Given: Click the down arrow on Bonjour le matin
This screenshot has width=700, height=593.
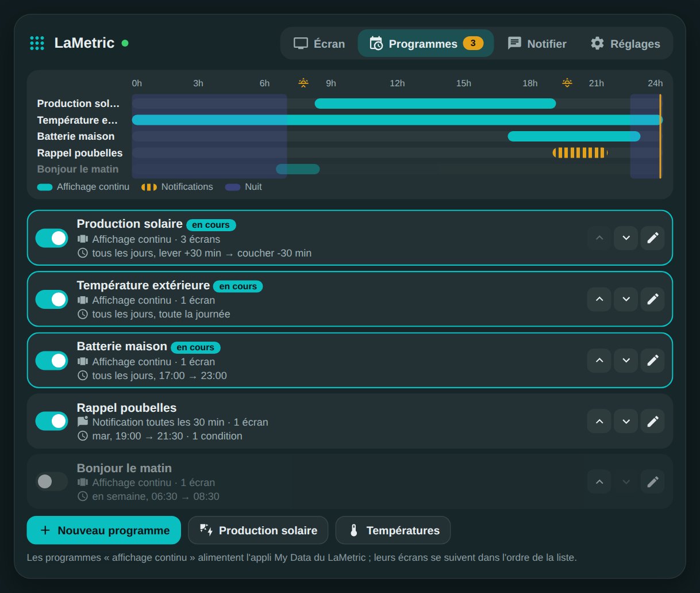Looking at the screenshot, I should pyautogui.click(x=626, y=482).
